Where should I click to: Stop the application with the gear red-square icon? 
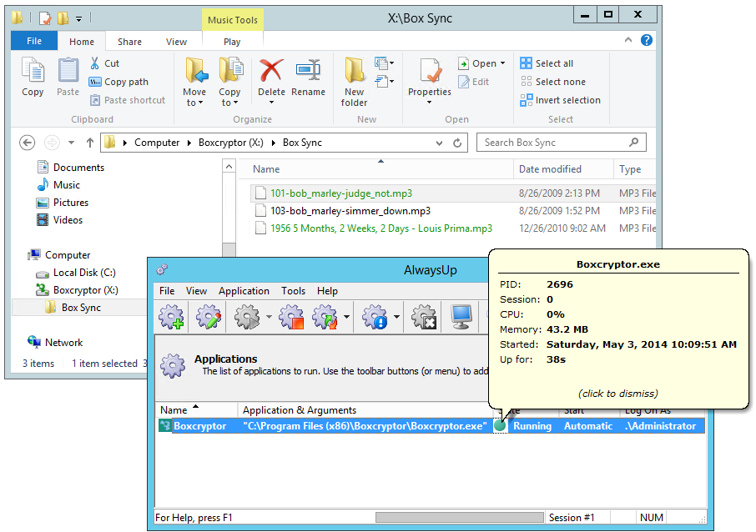(x=291, y=317)
